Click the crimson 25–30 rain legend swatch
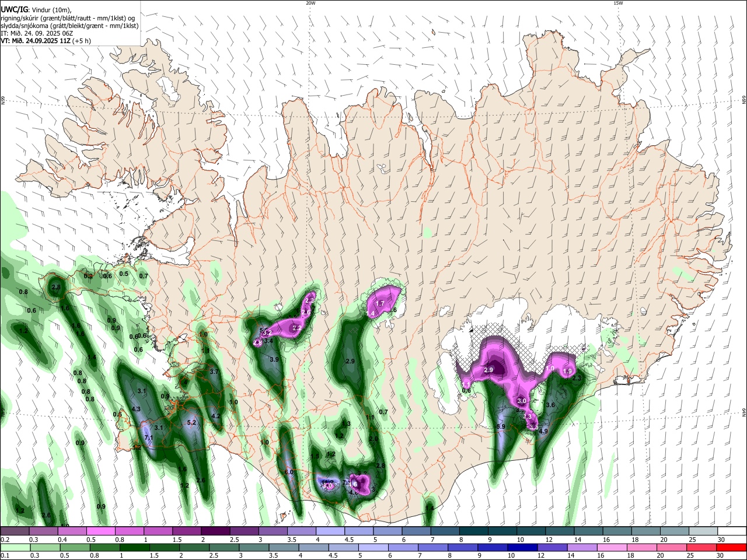The height and width of the screenshot is (560, 747). click(702, 547)
